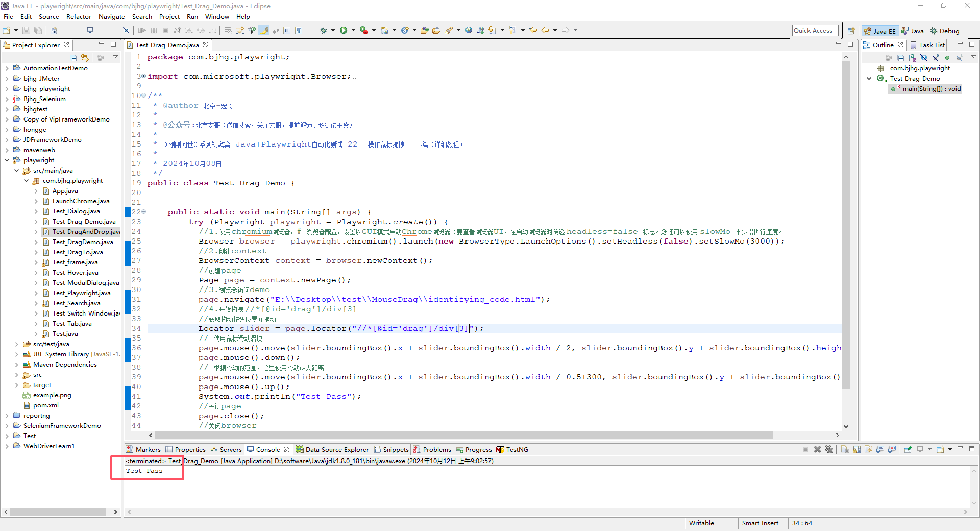Sort Outline members alphabetically
Image resolution: width=980 pixels, height=531 pixels.
(912, 58)
